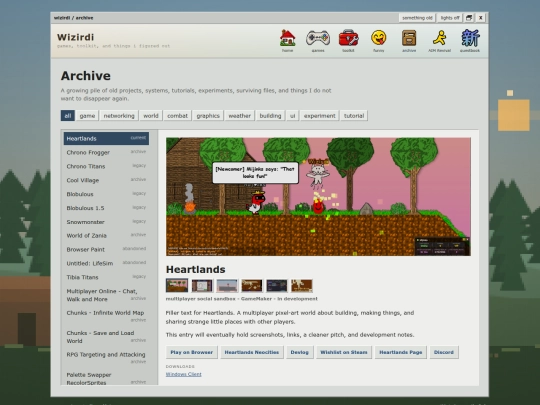540x405 pixels.
Task: Select RPG Targeting and Attacking entry
Action: 106,357
